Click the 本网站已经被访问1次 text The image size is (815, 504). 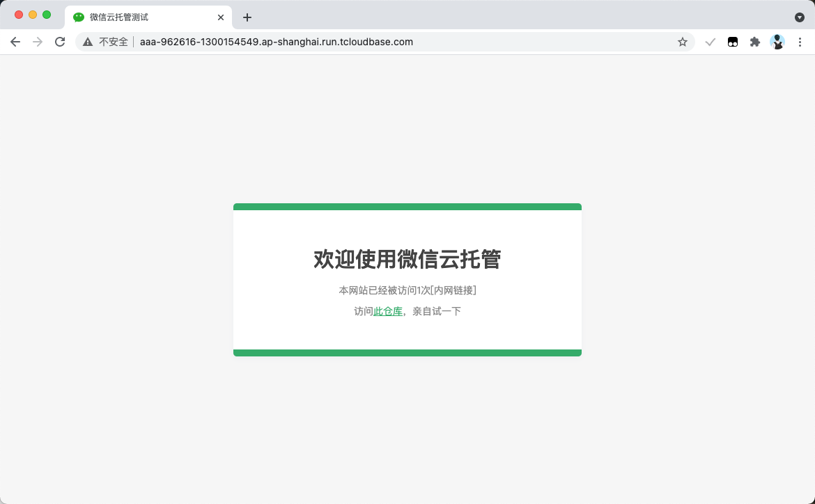(385, 290)
